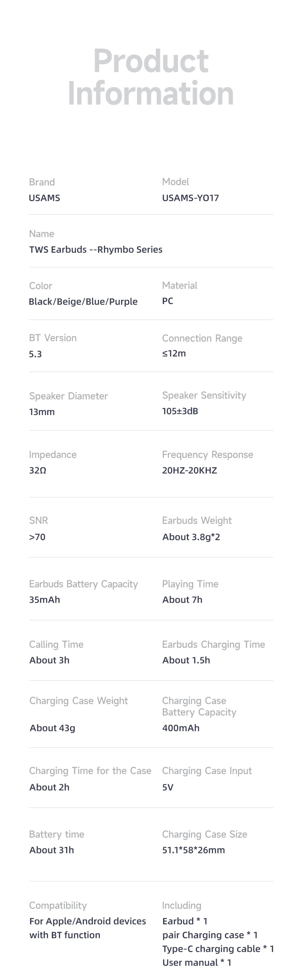Image resolution: width=302 pixels, height=980 pixels.
Task: Select the About 31h battery time value
Action: pos(52,850)
